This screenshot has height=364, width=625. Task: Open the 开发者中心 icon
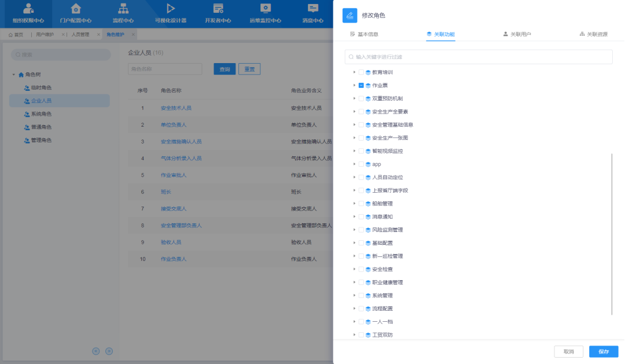[x=218, y=9]
